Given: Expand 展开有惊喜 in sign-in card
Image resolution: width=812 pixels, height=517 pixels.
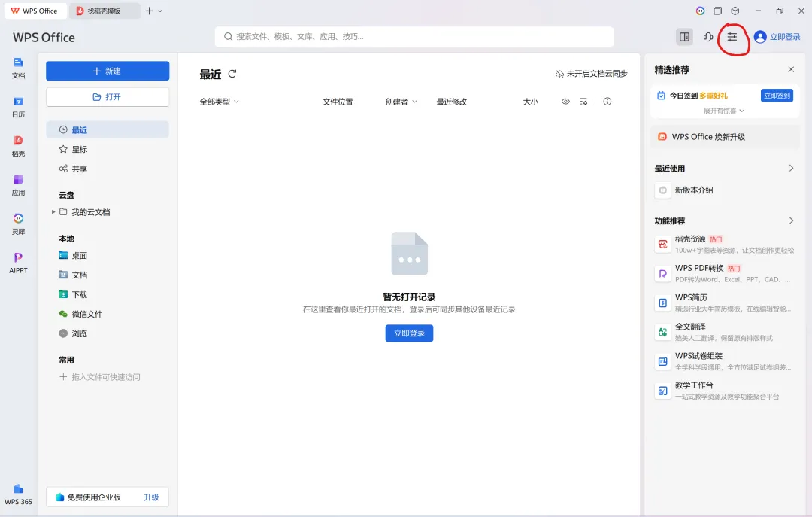Looking at the screenshot, I should (723, 111).
